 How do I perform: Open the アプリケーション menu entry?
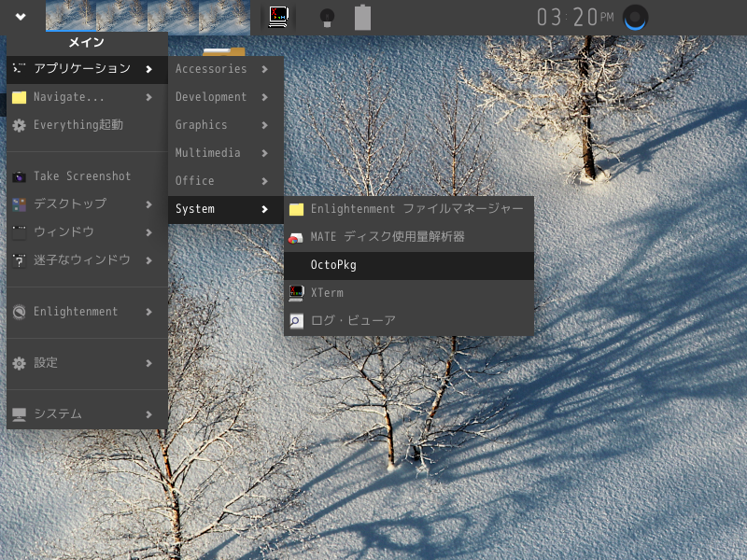click(x=87, y=69)
